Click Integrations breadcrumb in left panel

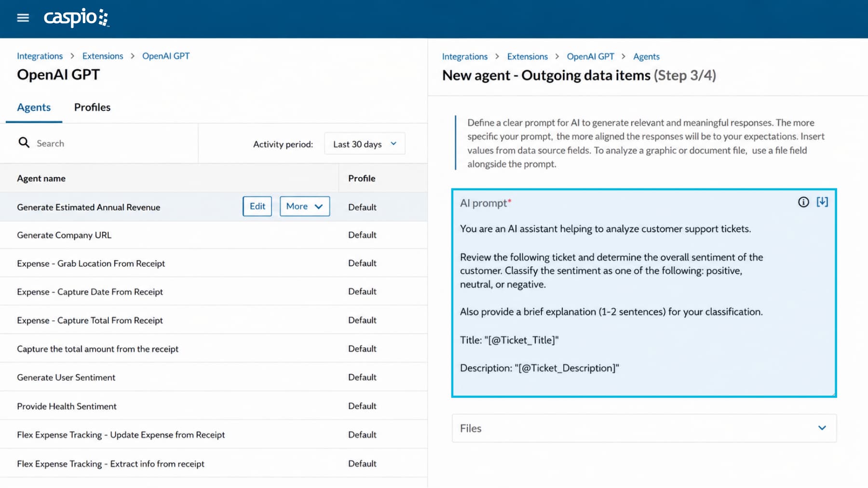[x=40, y=56]
